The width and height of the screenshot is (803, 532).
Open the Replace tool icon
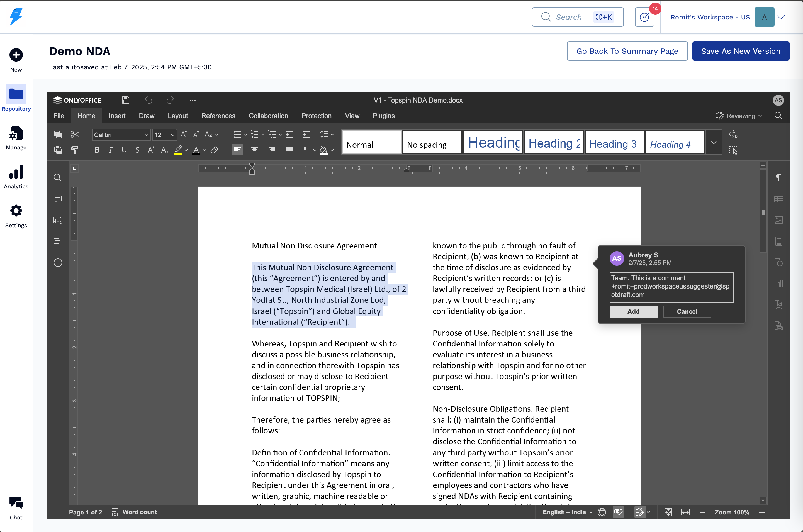[x=733, y=134]
